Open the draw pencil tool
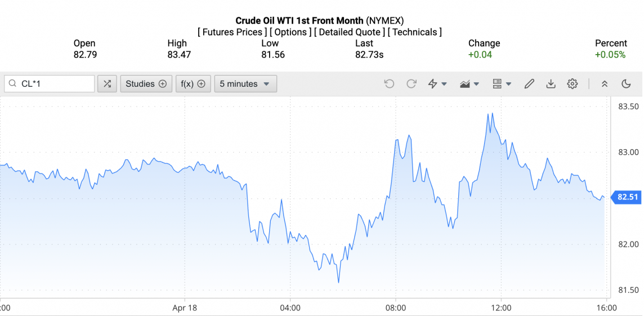 529,84
